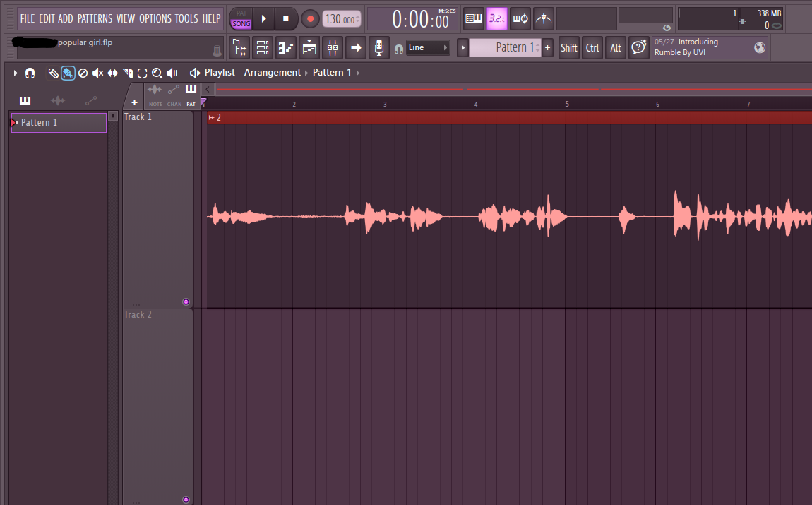Select the Delete tool

[x=83, y=73]
